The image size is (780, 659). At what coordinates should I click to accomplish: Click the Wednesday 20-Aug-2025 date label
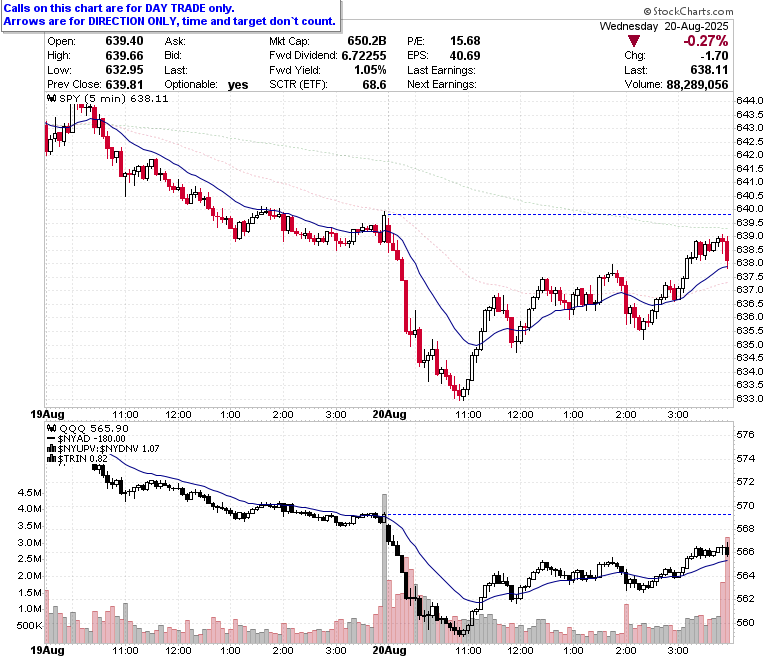click(x=664, y=26)
